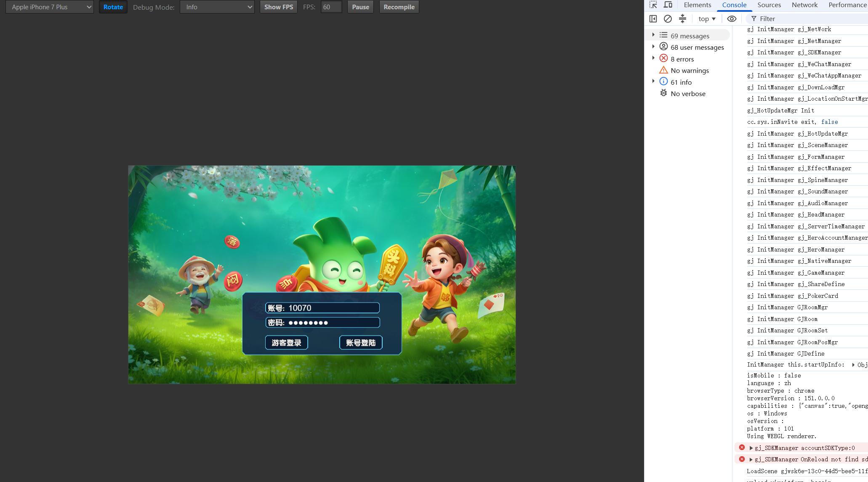Expand the 69 messages group
The image size is (868, 482).
coord(653,35)
